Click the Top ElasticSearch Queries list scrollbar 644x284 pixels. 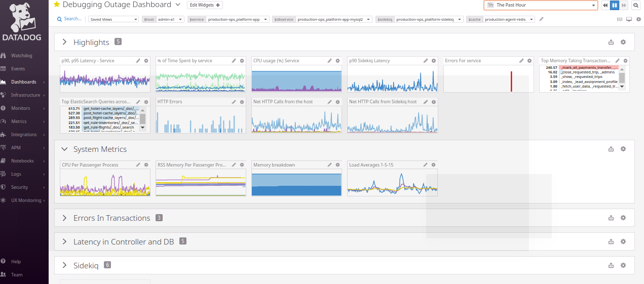click(x=142, y=118)
